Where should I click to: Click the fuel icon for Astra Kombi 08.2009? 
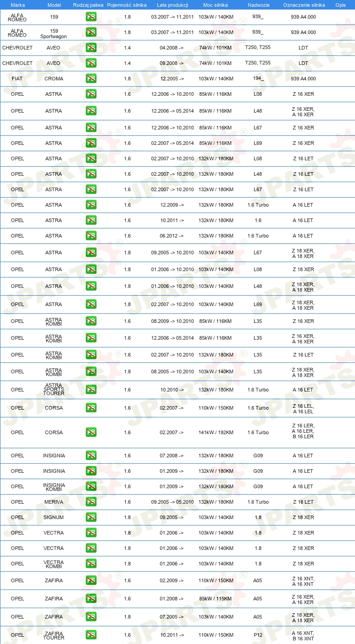tap(91, 321)
